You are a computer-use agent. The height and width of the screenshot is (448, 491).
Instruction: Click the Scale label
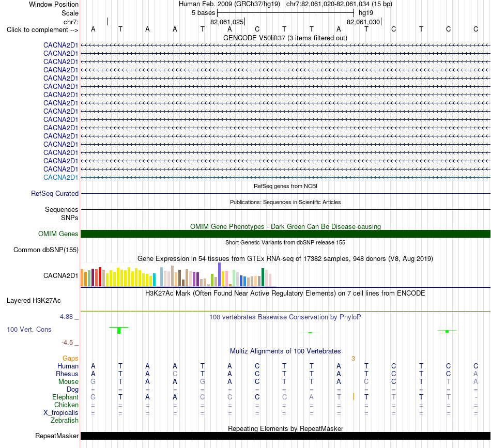(70, 13)
